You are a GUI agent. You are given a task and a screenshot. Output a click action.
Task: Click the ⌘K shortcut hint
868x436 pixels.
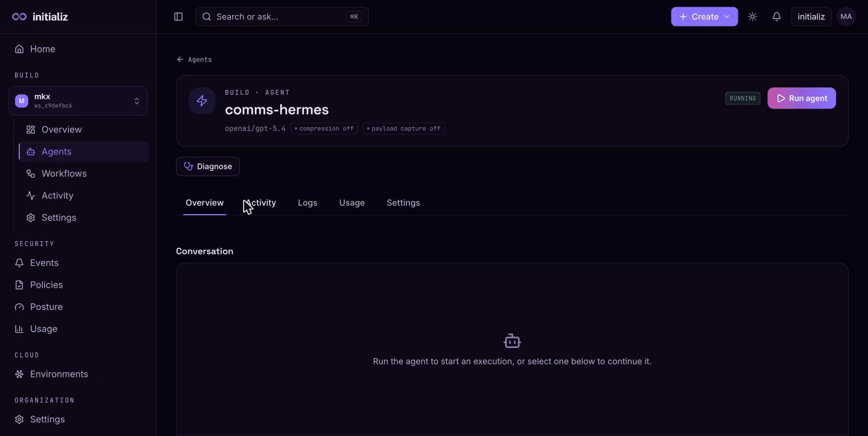354,17
